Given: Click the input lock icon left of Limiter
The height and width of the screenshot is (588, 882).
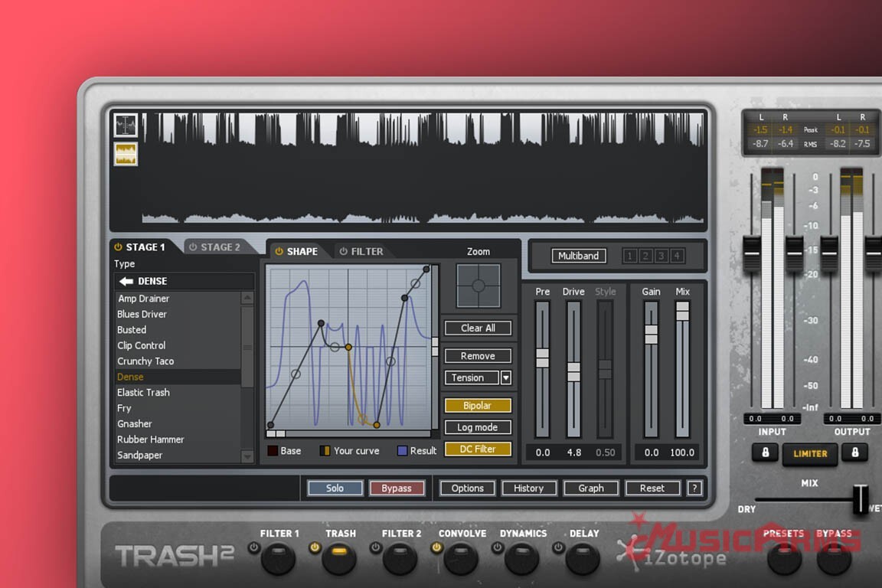Looking at the screenshot, I should point(765,452).
